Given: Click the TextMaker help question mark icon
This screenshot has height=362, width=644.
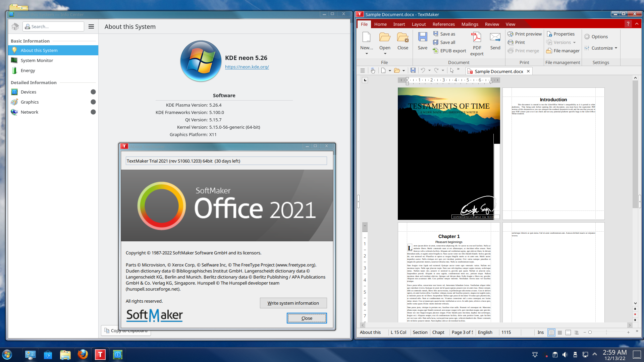Looking at the screenshot, I should pos(628,24).
